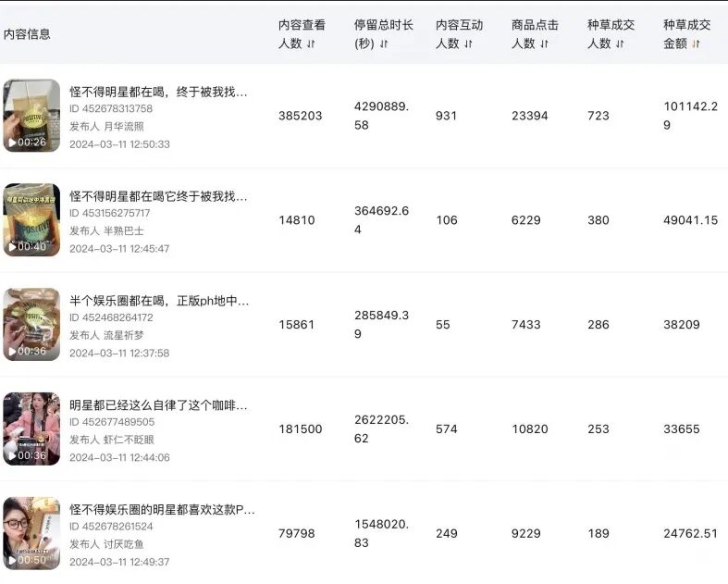The height and width of the screenshot is (584, 728).
Task: Click the sort arrows for 商品点击人数
Action: (x=544, y=43)
